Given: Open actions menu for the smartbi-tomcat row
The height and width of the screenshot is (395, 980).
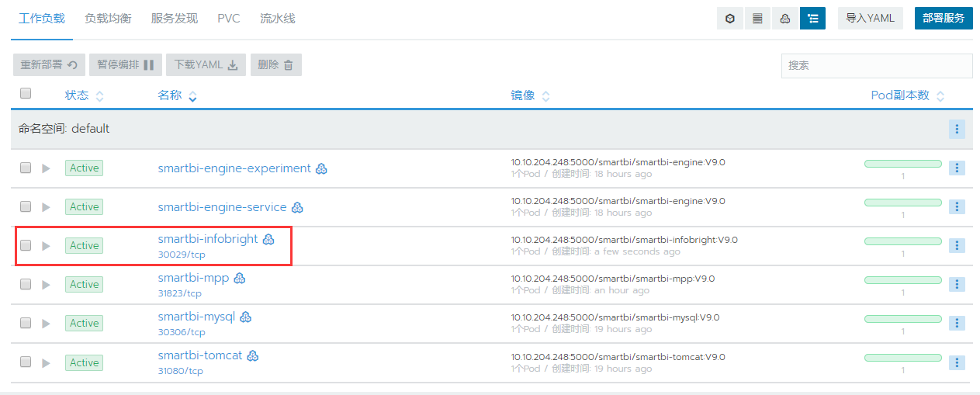Looking at the screenshot, I should 957,362.
